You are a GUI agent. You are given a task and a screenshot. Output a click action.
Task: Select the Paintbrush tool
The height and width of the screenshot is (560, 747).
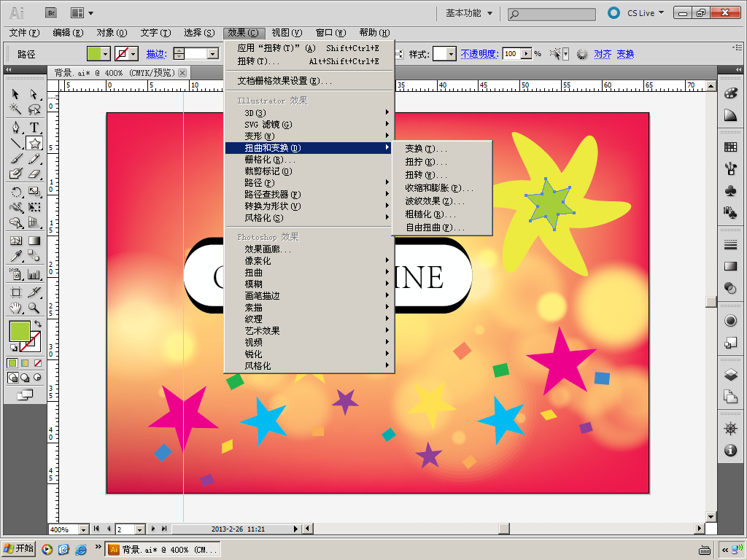pos(16,158)
